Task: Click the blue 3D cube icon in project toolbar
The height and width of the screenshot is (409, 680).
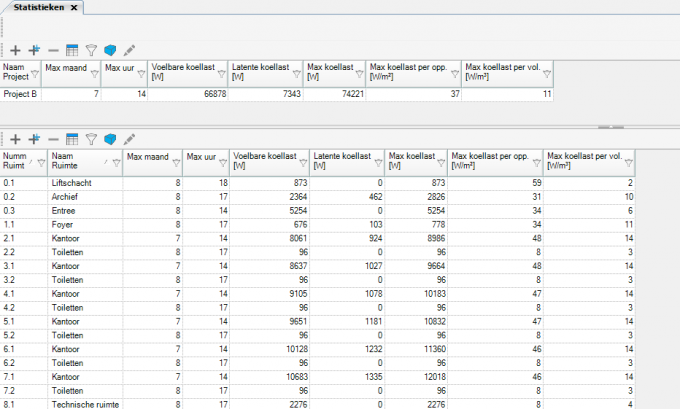Action: (x=110, y=50)
